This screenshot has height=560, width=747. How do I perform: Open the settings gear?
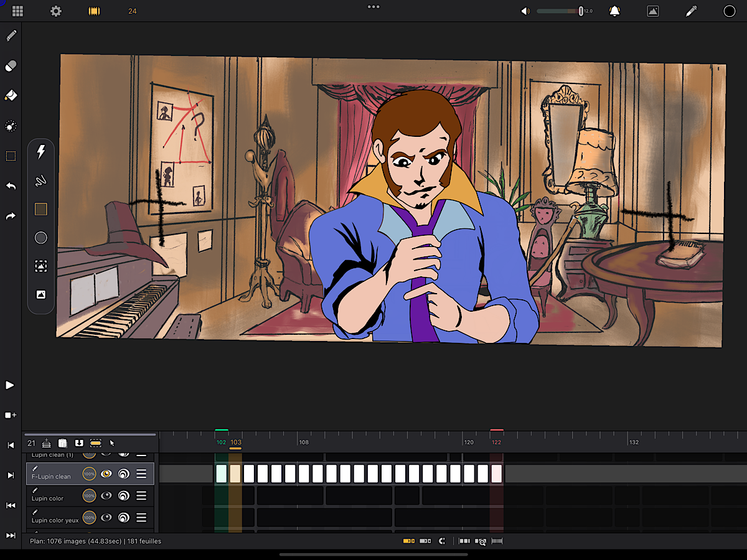pos(56,11)
